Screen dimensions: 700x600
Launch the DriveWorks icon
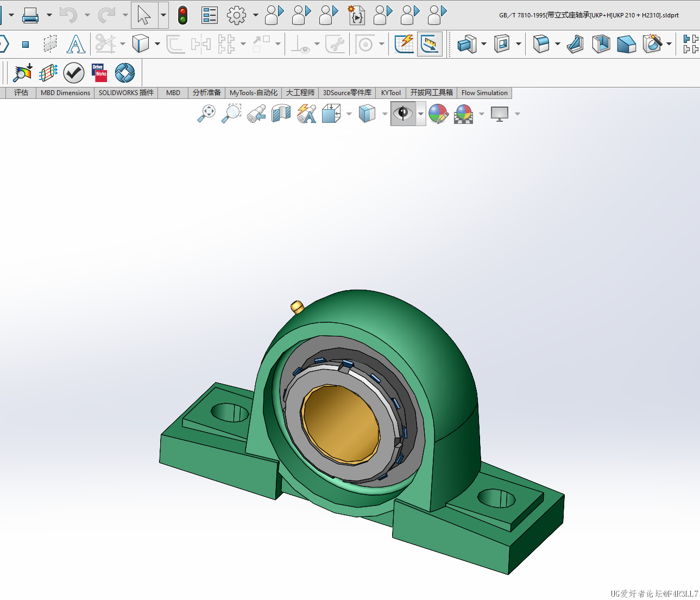[x=99, y=73]
